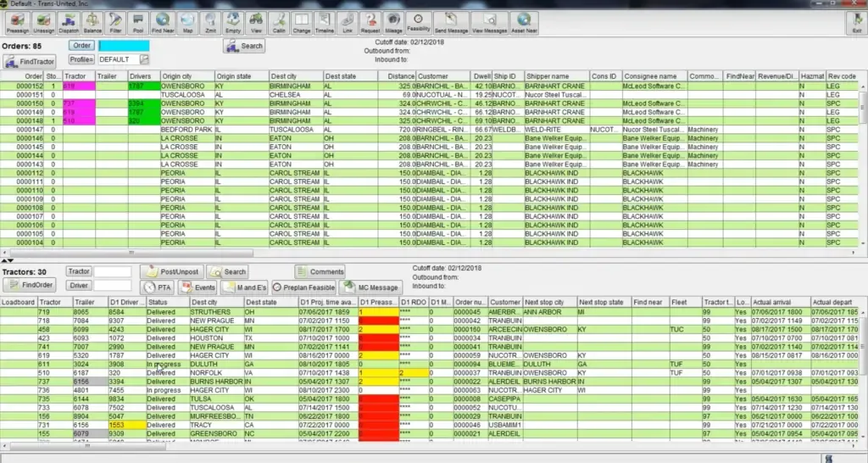868x463 pixels.
Task: Open the Filter tool
Action: point(115,23)
